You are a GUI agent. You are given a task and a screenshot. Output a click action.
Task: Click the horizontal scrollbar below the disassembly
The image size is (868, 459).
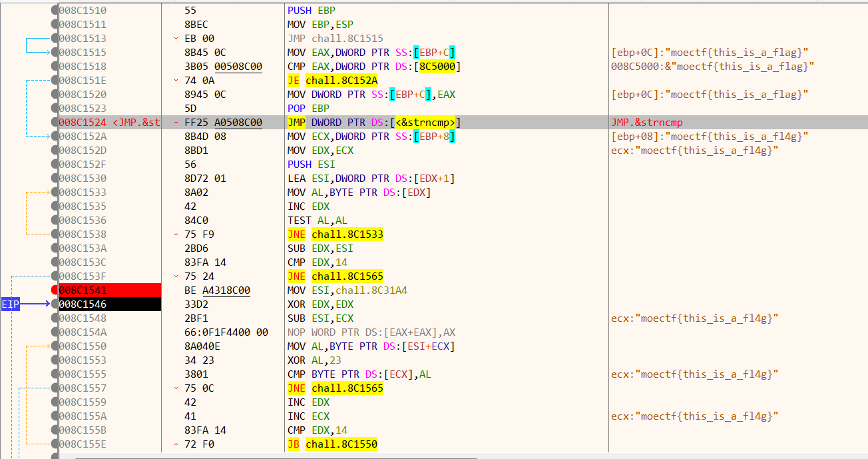tap(276, 457)
